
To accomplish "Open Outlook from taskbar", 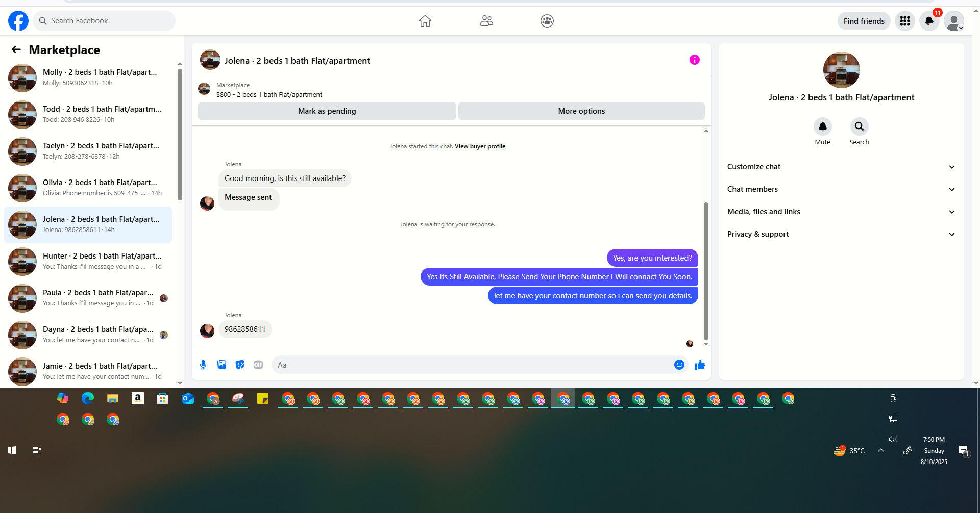I will pos(188,398).
